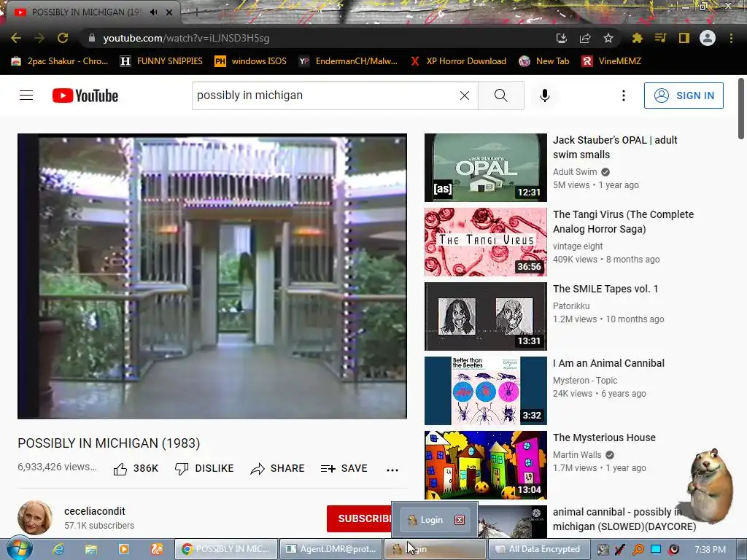Launch Internet Explorer from taskbar
The image size is (747, 560).
tap(58, 549)
